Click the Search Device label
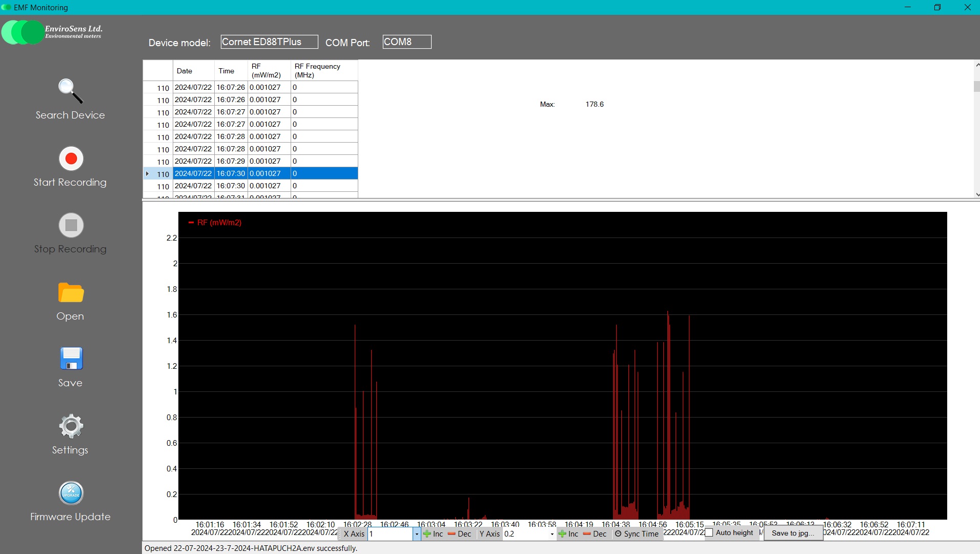Viewport: 980px width, 554px height. pyautogui.click(x=70, y=115)
